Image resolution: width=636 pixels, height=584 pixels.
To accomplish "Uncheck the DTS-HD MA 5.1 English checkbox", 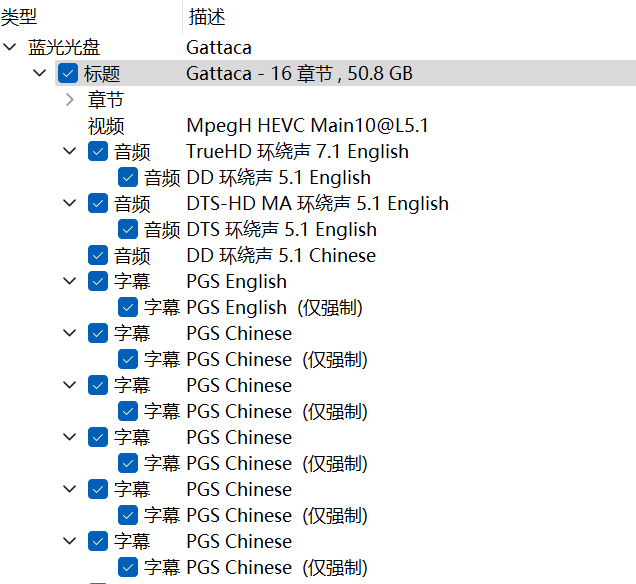I will [98, 204].
